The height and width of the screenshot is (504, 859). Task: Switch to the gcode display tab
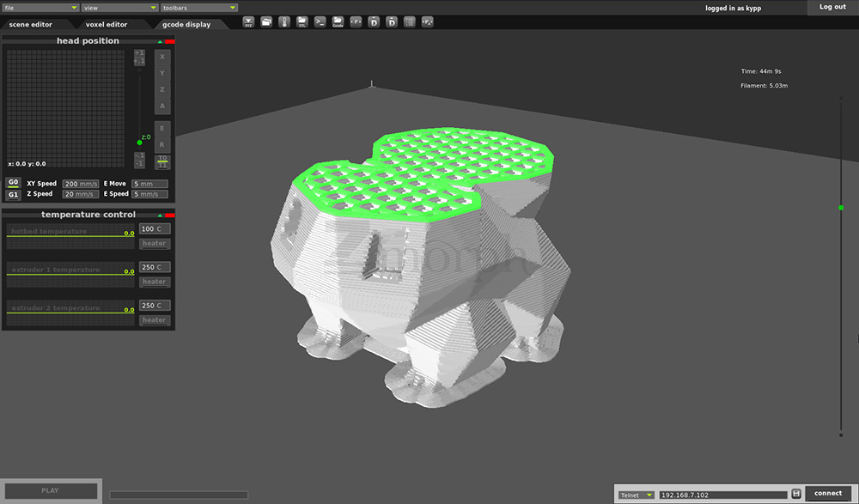click(x=186, y=25)
